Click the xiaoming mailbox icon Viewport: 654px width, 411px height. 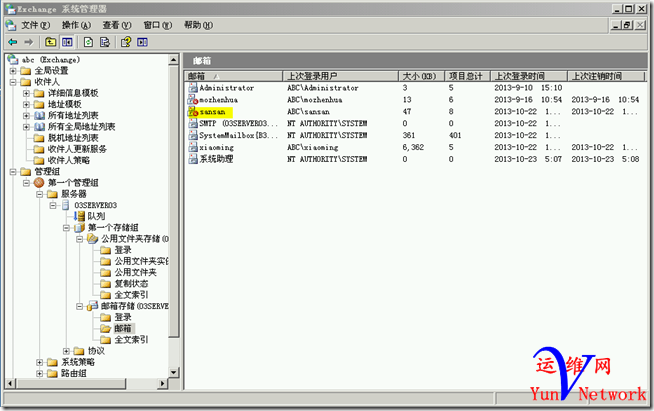click(x=193, y=147)
